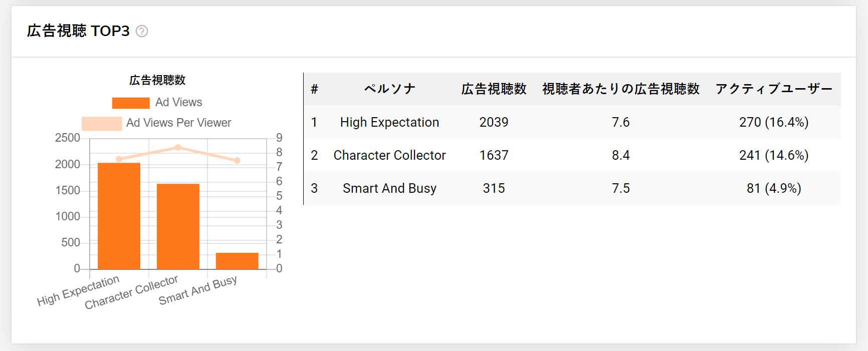Select the Character Collector bar in chart

pyautogui.click(x=178, y=226)
